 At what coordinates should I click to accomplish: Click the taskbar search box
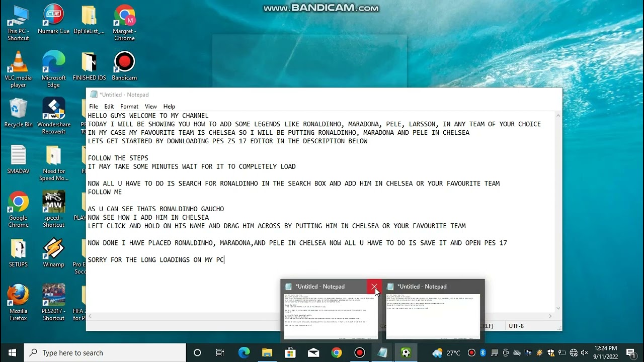click(x=105, y=353)
